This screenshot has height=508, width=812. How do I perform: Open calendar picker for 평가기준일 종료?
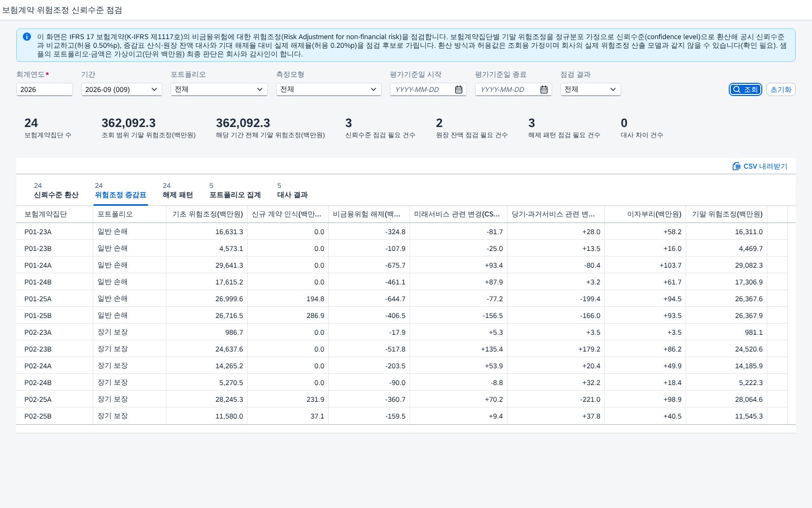[544, 89]
